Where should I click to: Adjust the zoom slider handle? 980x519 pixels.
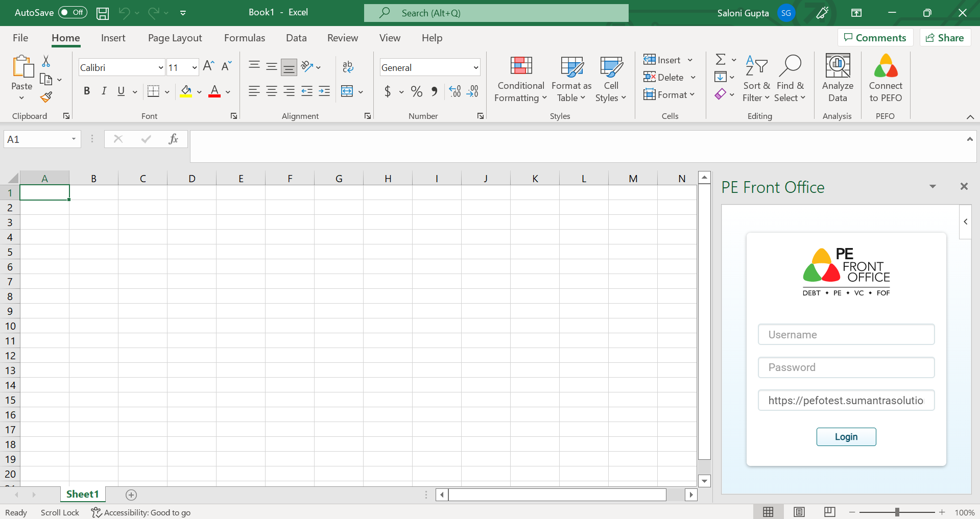tap(897, 512)
